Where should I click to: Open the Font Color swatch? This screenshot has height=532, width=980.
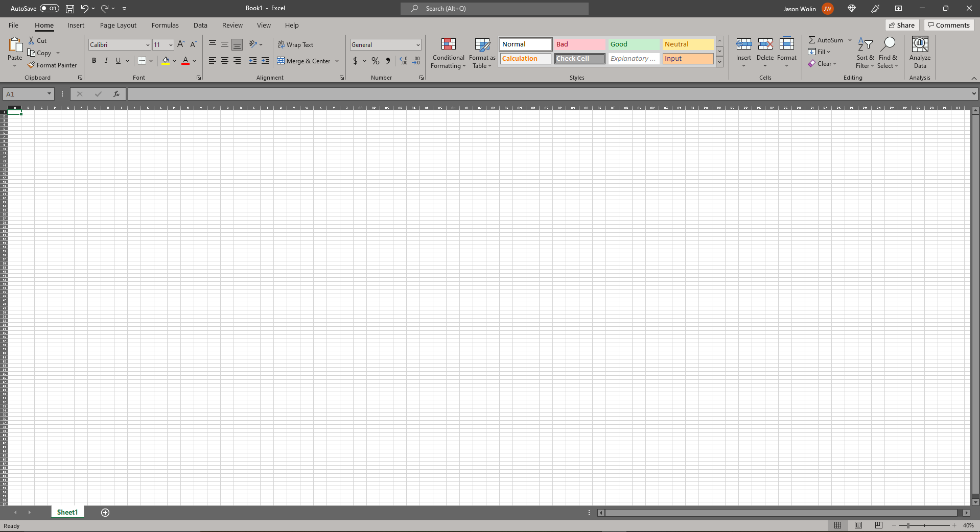(x=185, y=61)
